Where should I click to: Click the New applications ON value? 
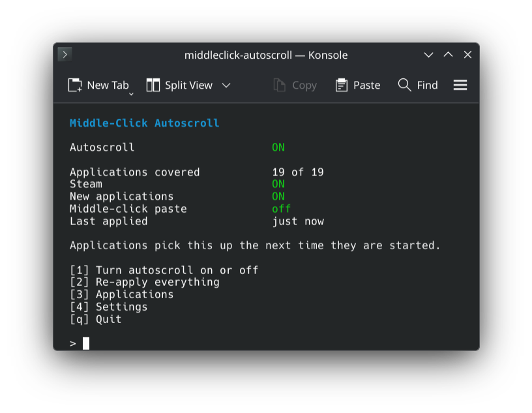tap(278, 196)
